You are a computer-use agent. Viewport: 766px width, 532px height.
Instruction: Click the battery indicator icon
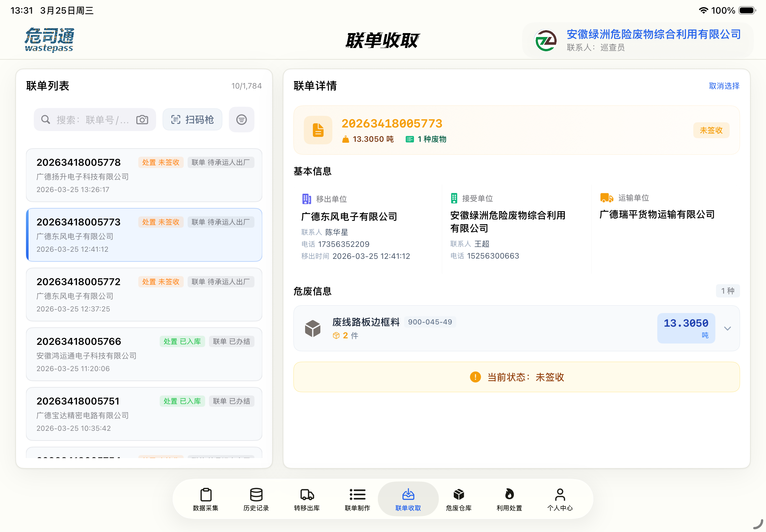747,10
